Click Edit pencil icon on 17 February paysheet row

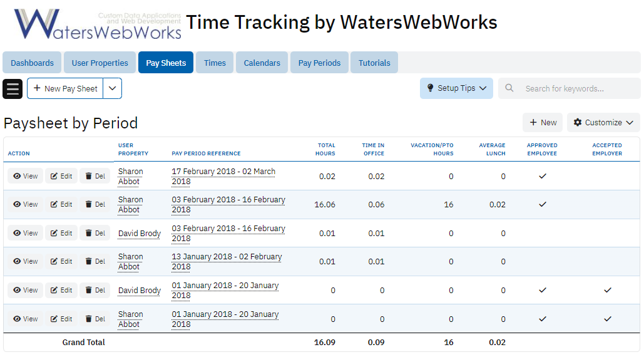coord(54,177)
